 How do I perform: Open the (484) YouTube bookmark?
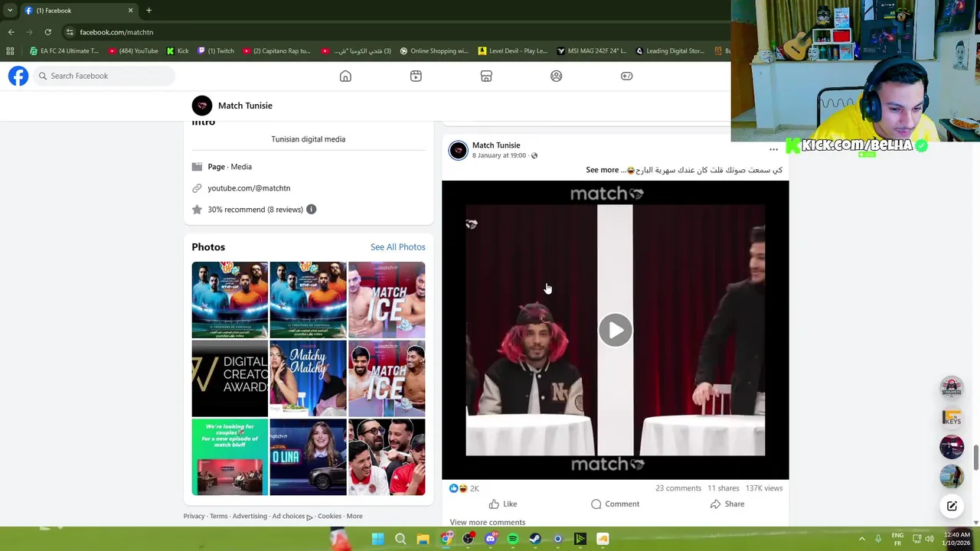(x=133, y=51)
